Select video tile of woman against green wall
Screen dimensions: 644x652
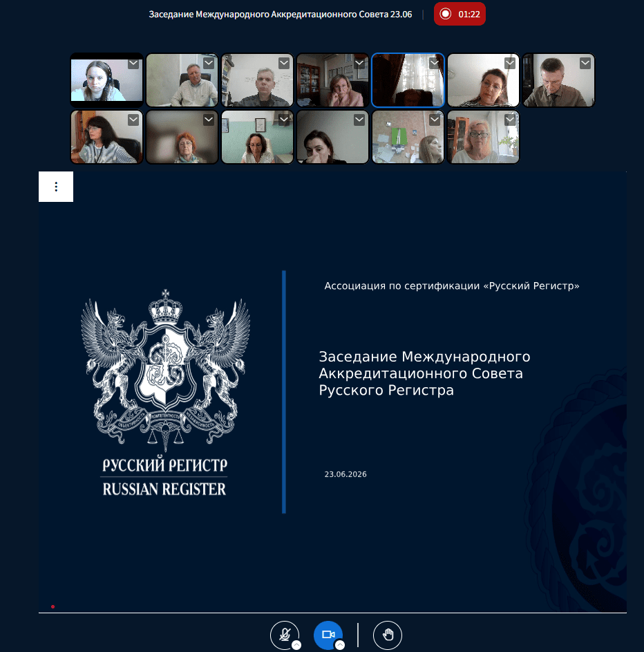coord(257,137)
